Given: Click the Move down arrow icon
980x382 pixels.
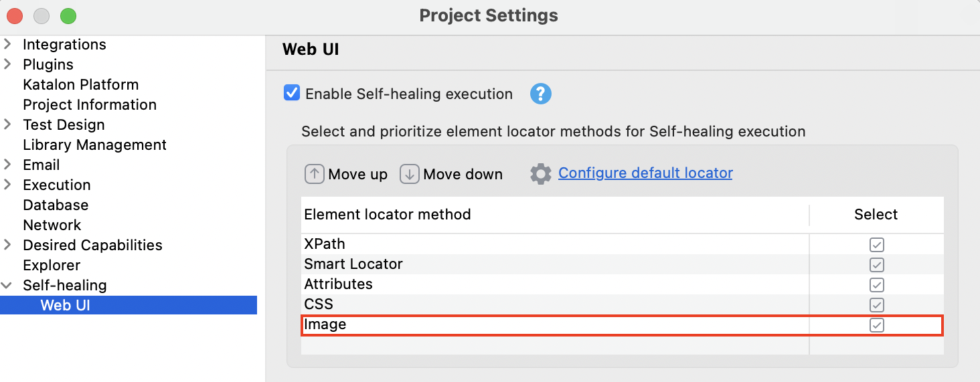Looking at the screenshot, I should [x=410, y=174].
